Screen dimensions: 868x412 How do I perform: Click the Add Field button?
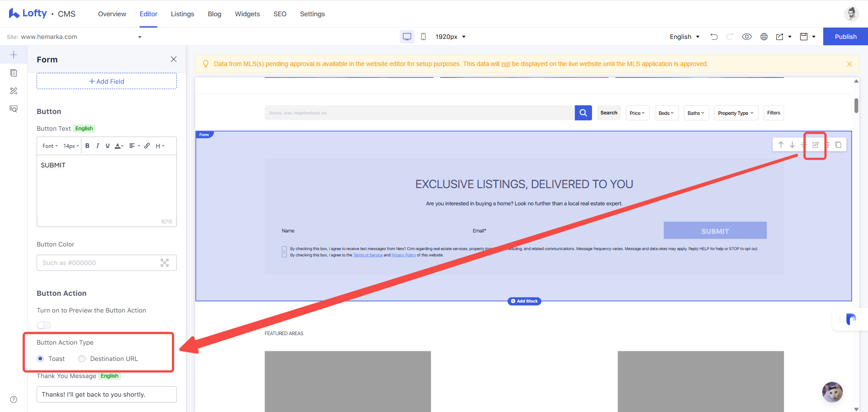(107, 81)
